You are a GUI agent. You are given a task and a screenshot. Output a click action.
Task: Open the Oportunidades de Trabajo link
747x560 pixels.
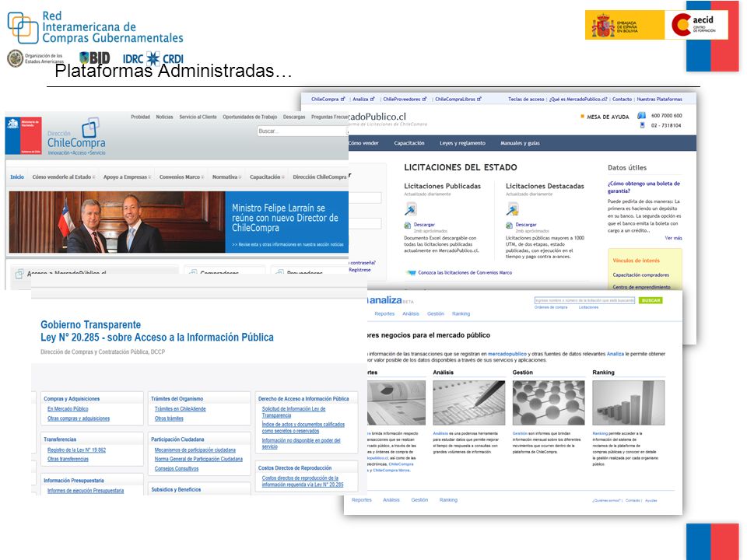click(x=250, y=117)
